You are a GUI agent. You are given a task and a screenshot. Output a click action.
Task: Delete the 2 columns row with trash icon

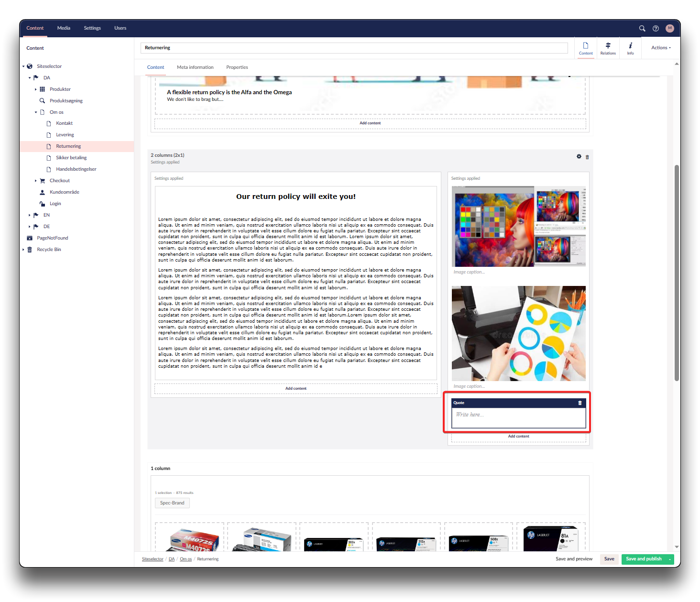point(587,157)
